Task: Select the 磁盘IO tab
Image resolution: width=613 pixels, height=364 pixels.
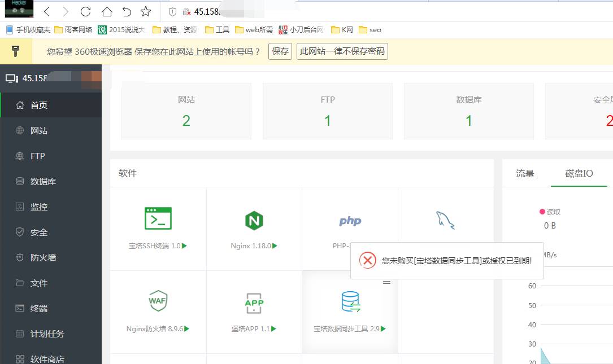Action: click(579, 173)
